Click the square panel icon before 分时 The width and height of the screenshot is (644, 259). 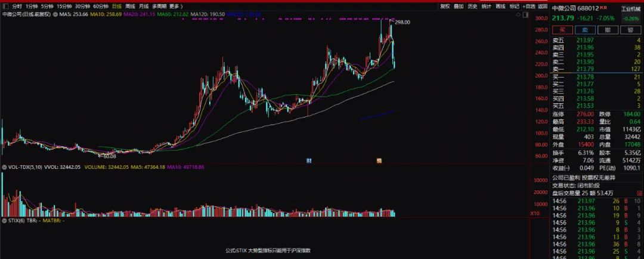(x=5, y=6)
